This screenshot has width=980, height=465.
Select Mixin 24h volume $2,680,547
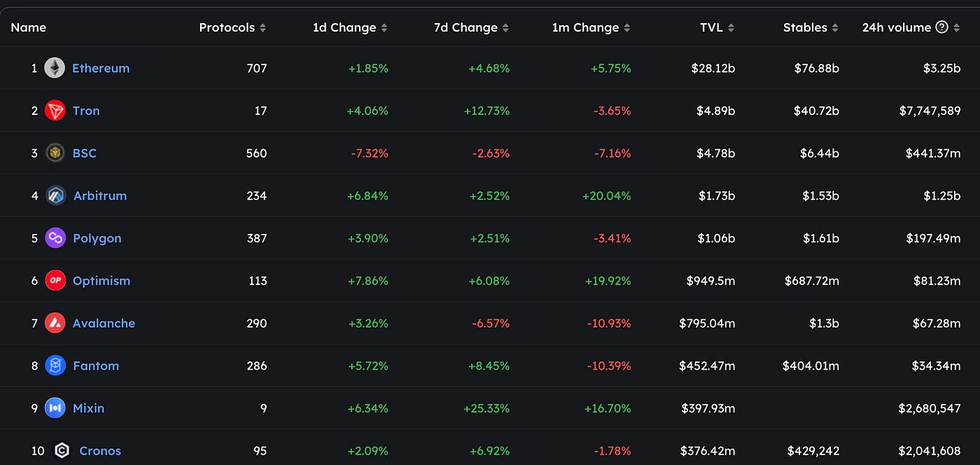click(930, 408)
